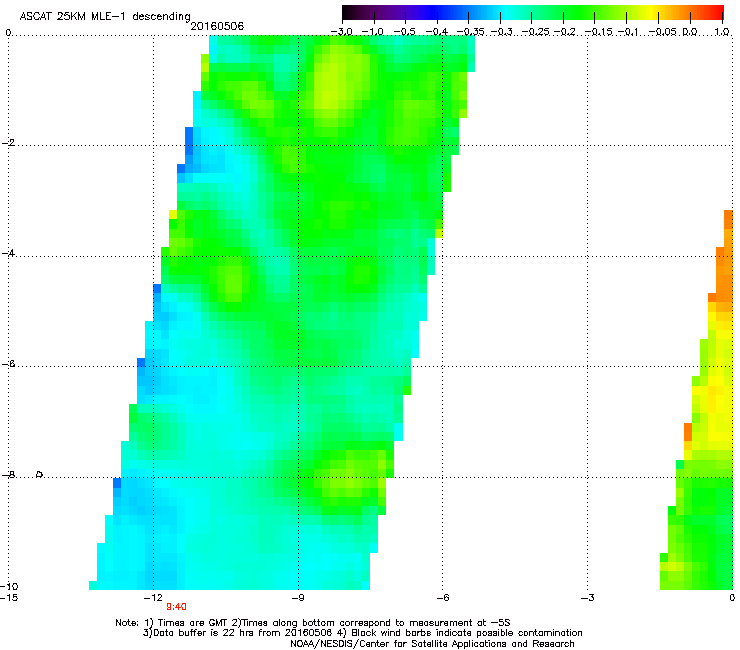Screen dimensions: 740x650
Task: Click the latitude axis label -10
Action: (9, 586)
